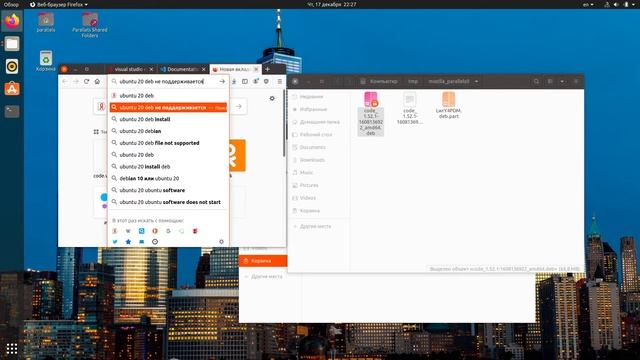Close the Documentation tab
The image size is (640, 360).
coord(203,69)
